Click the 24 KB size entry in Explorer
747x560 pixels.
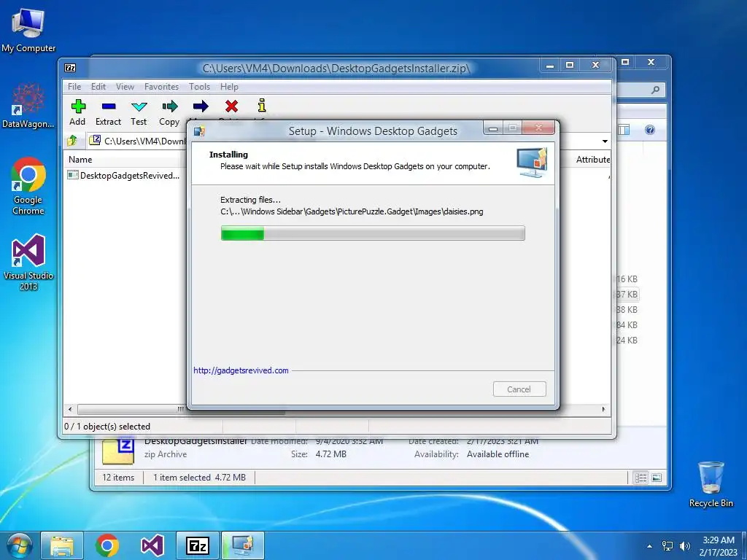point(627,340)
